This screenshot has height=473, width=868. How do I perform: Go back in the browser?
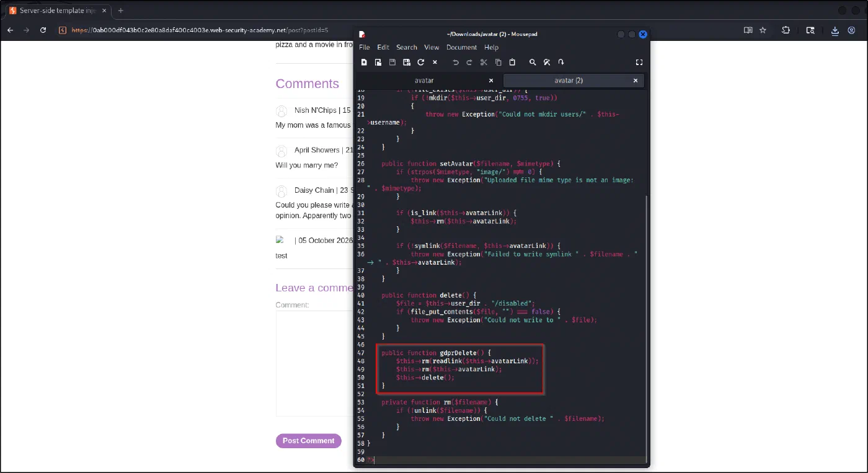(x=10, y=30)
